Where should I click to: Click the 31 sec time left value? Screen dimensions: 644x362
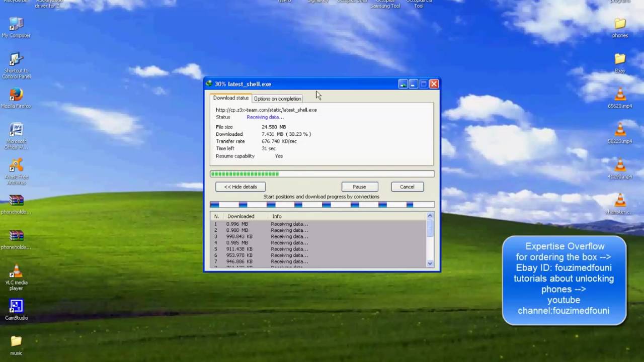[269, 149]
